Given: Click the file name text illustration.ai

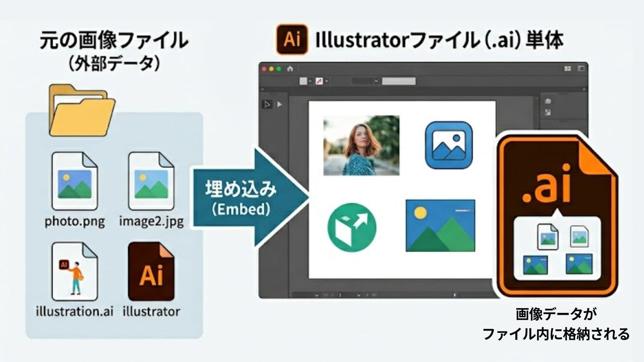Looking at the screenshot, I should pyautogui.click(x=74, y=311).
